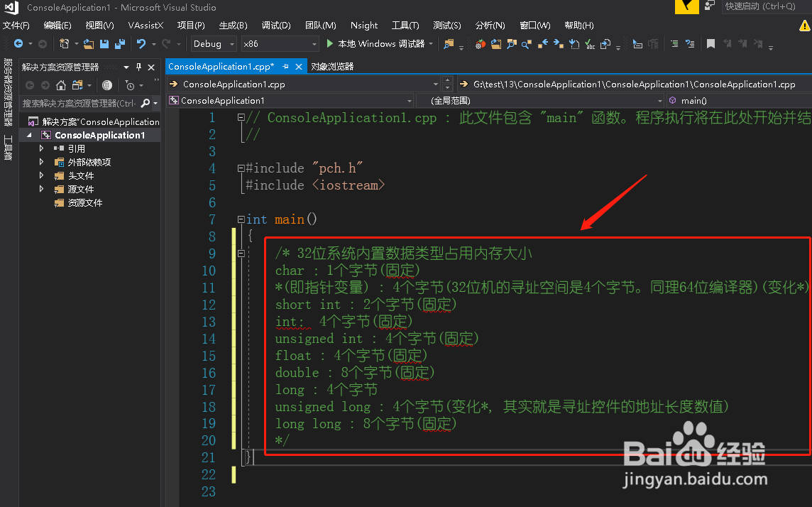This screenshot has height=507, width=812.
Task: Click the Navigate Backward arrow
Action: tap(18, 44)
